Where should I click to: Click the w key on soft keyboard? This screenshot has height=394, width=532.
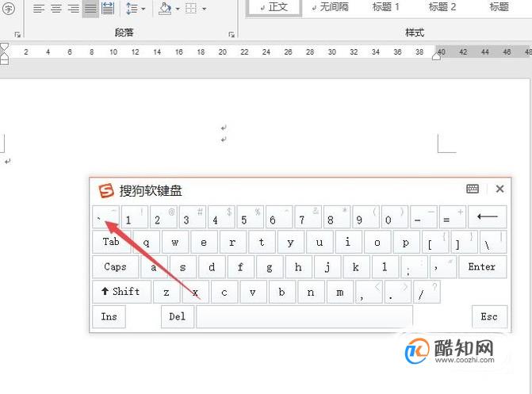click(175, 242)
